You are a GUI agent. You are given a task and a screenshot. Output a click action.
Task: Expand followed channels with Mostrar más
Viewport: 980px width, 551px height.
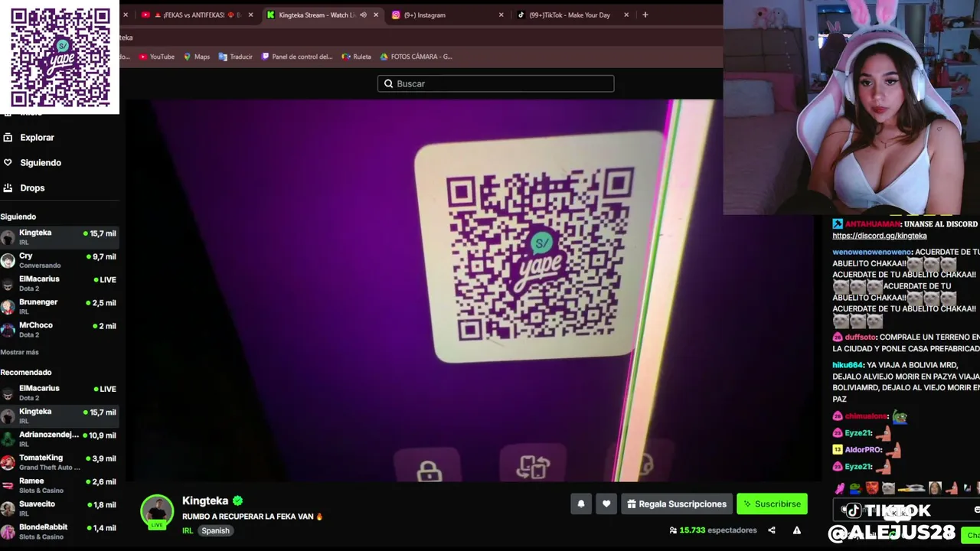pyautogui.click(x=19, y=352)
